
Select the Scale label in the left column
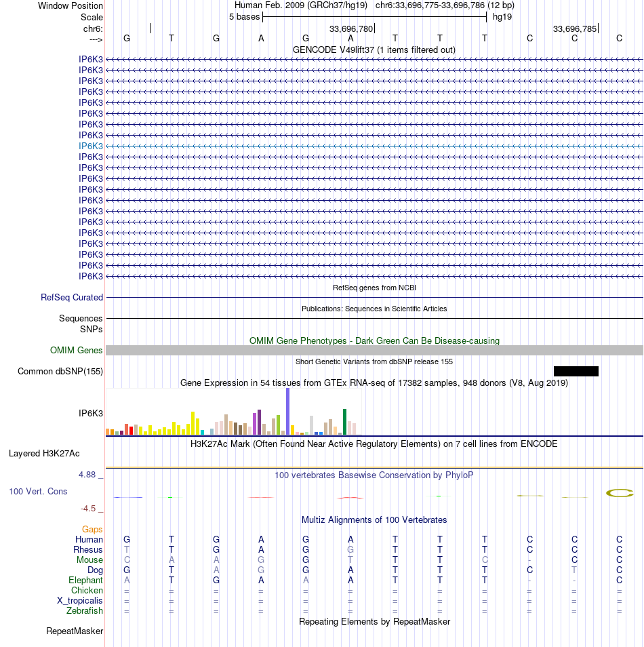[x=92, y=18]
